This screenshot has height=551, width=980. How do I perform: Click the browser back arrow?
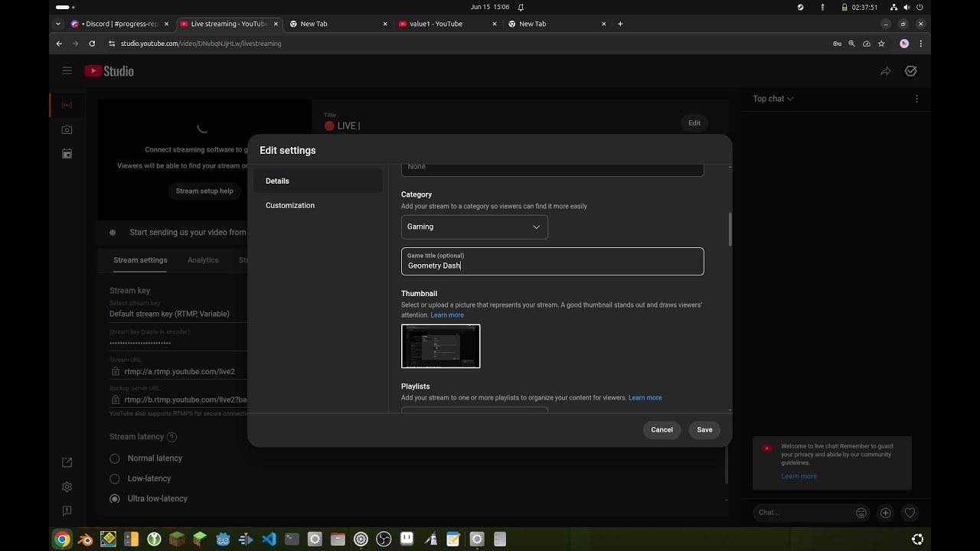point(59,44)
